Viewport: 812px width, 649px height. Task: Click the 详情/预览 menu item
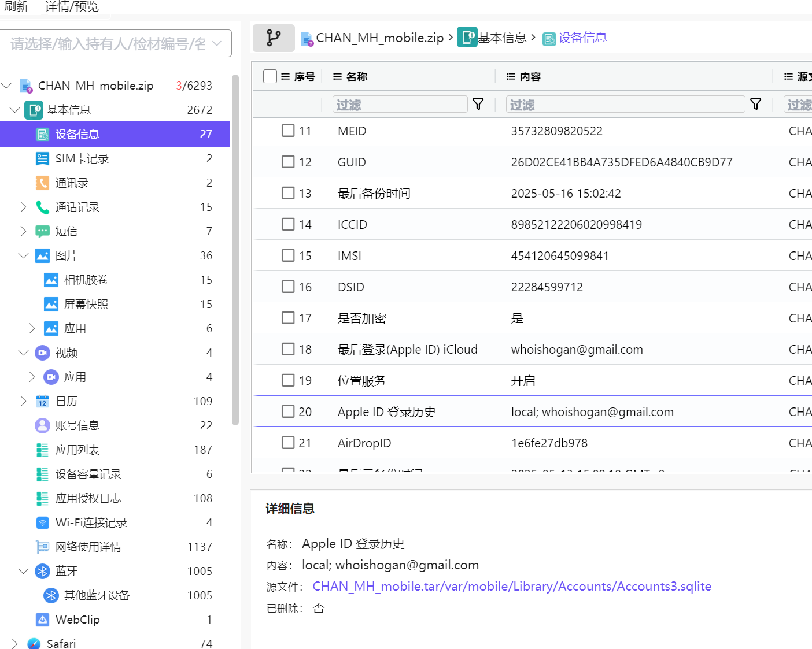pyautogui.click(x=72, y=6)
